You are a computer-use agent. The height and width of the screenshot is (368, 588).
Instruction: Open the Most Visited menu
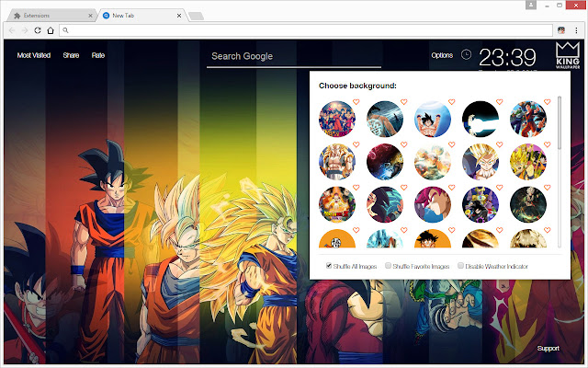pos(34,55)
